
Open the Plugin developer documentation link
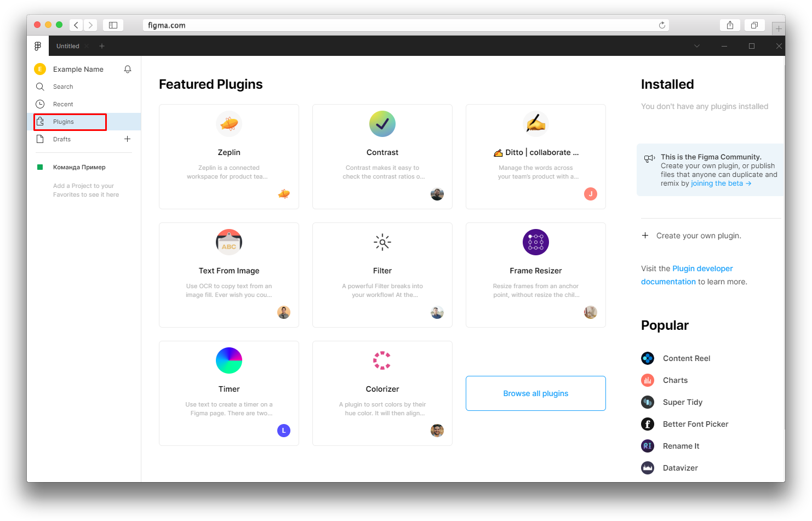(x=687, y=275)
